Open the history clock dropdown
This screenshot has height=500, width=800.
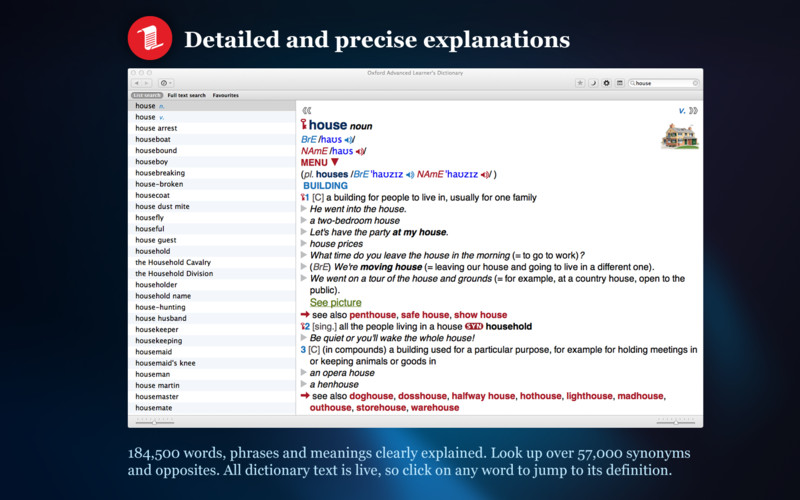point(166,83)
